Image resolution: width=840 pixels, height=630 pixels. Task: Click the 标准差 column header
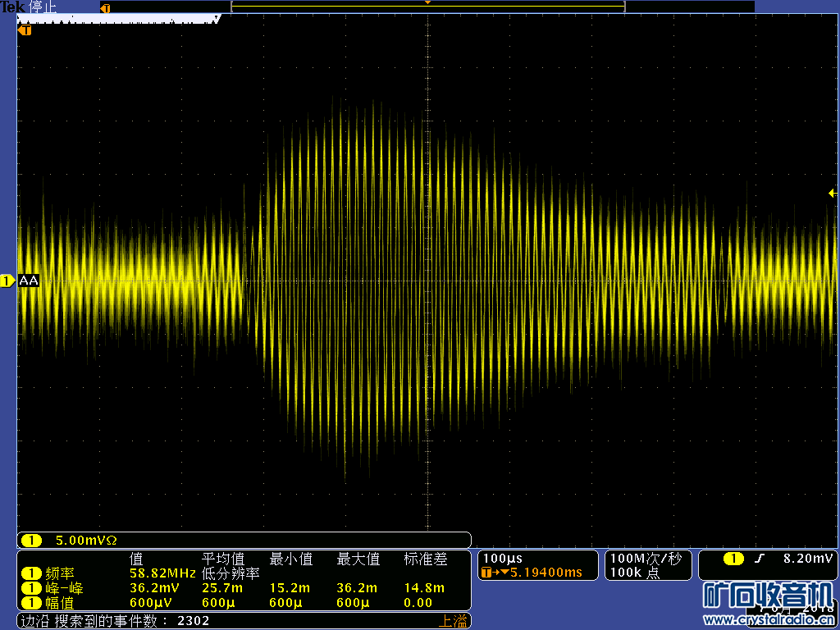tap(426, 559)
